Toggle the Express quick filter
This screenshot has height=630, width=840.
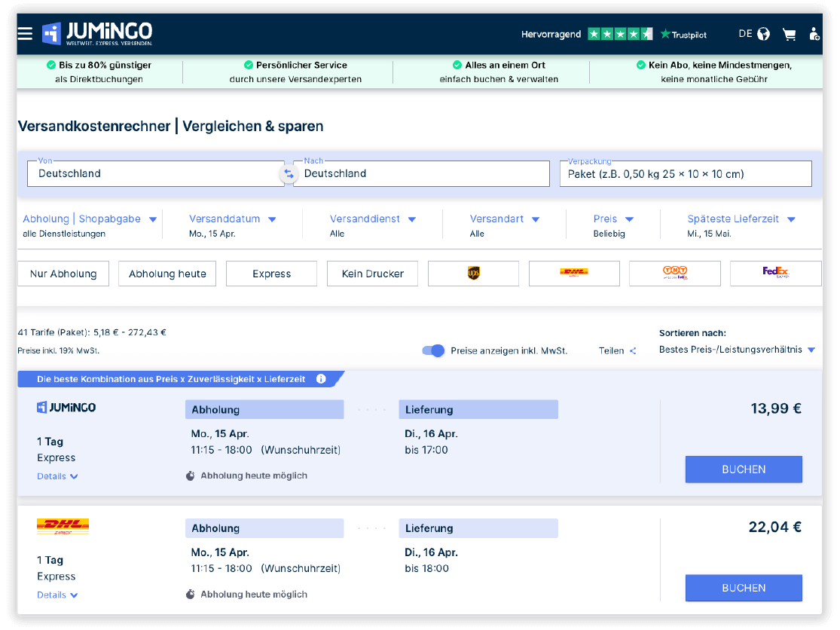271,274
